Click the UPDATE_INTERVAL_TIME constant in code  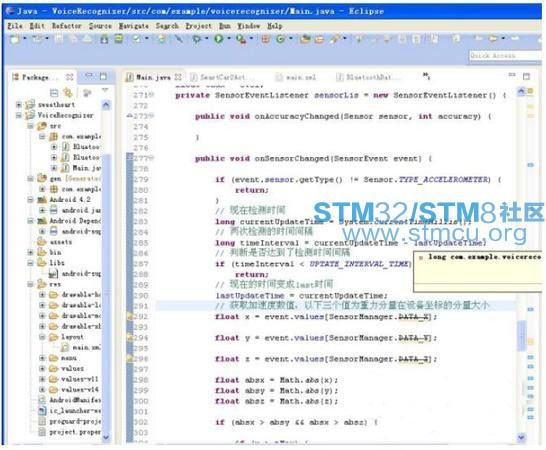(x=359, y=264)
